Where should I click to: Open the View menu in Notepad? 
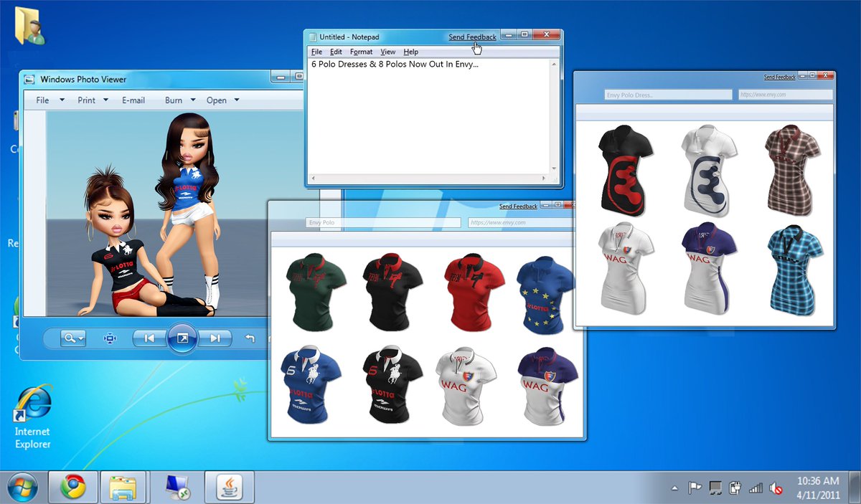tap(387, 52)
